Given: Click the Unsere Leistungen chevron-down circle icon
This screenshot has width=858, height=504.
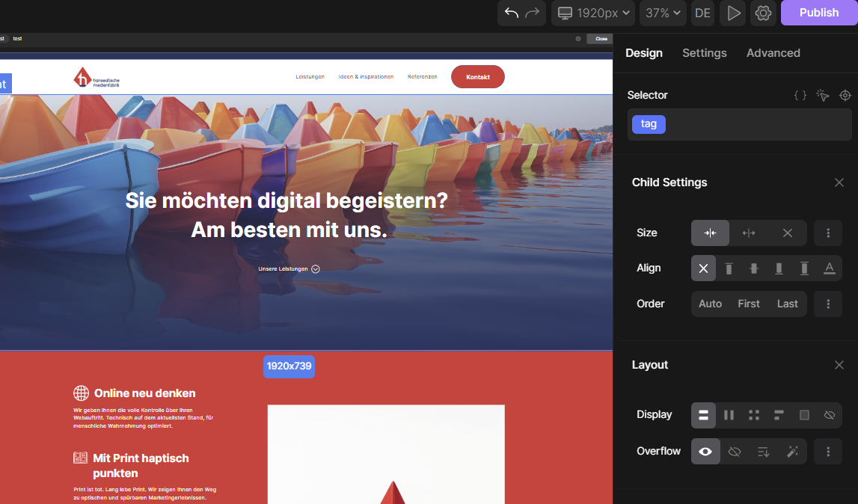Looking at the screenshot, I should point(315,269).
